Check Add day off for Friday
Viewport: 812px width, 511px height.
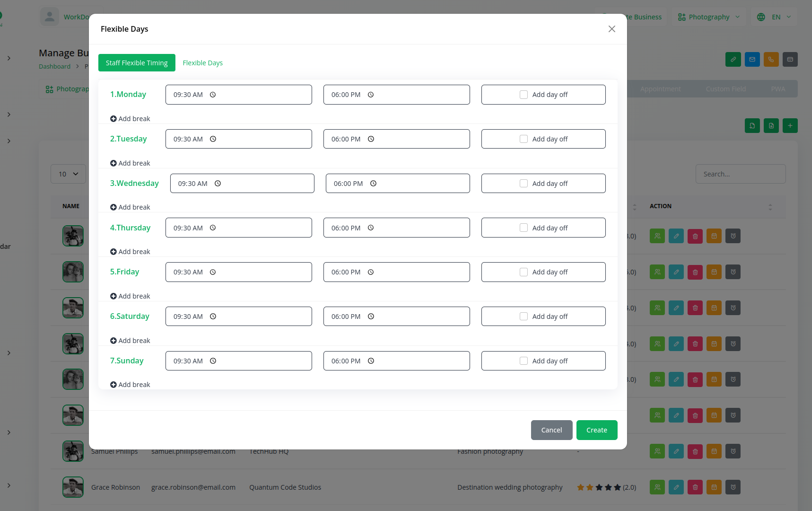[524, 272]
